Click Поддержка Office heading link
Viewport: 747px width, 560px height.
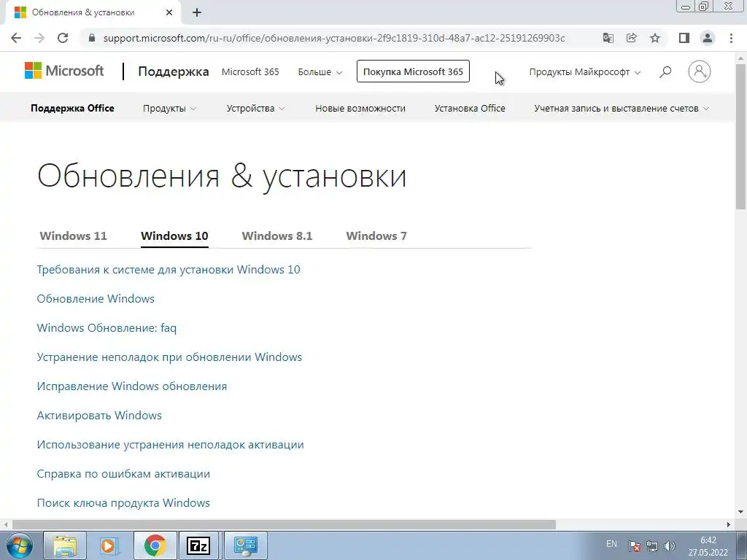coord(72,108)
